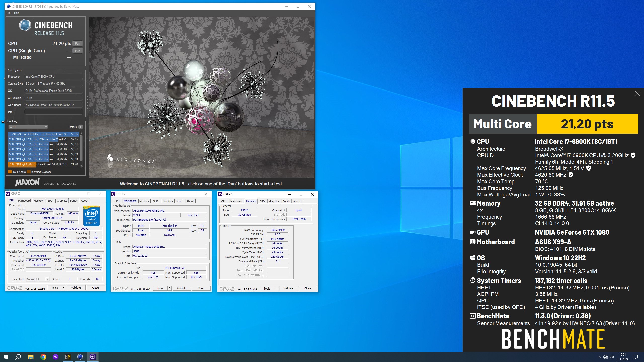
Task: Open the Ranking CPU dropdown
Action: pyautogui.click(x=28, y=127)
